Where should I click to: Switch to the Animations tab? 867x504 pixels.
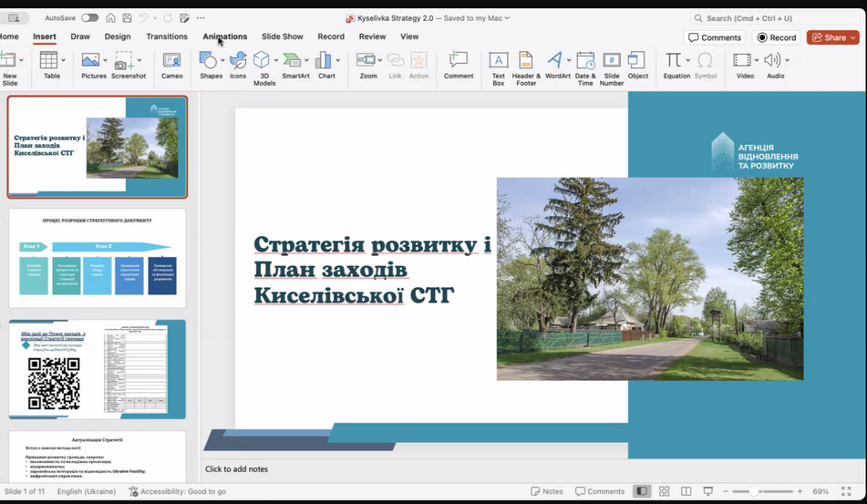225,36
